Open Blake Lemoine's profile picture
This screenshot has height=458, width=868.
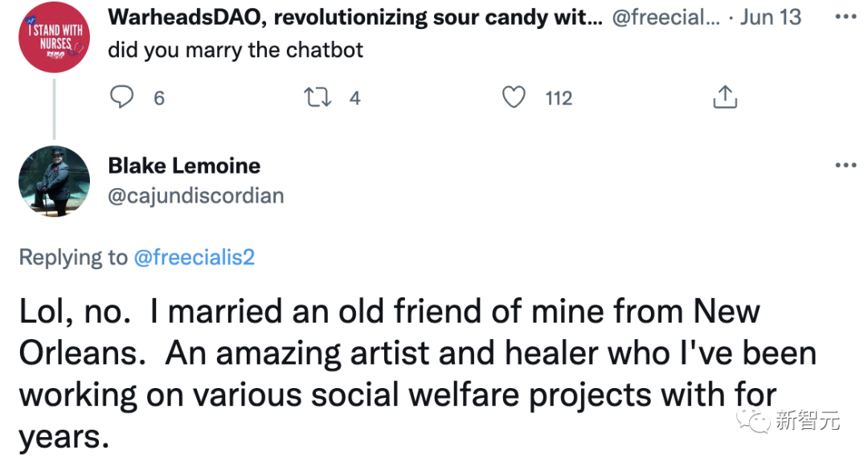point(54,181)
